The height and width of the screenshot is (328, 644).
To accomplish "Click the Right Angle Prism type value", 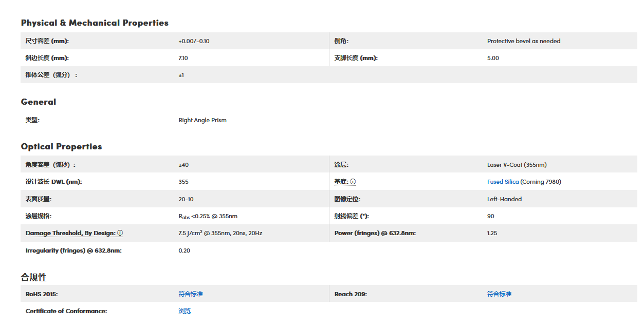I will pos(203,120).
